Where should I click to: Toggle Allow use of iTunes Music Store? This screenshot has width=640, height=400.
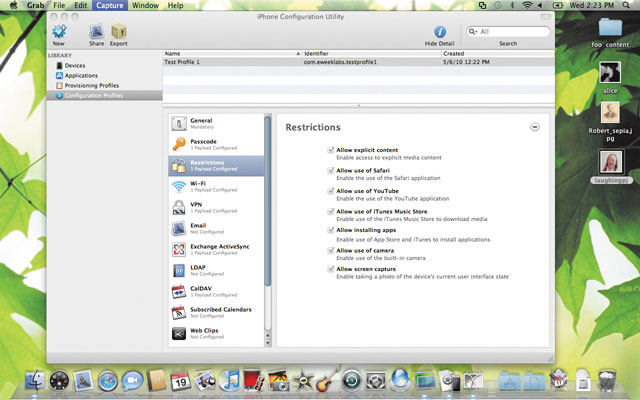click(x=331, y=211)
